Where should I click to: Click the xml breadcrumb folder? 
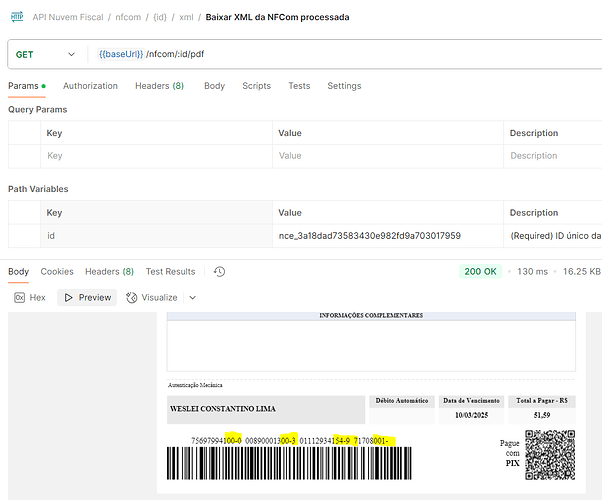click(x=186, y=17)
